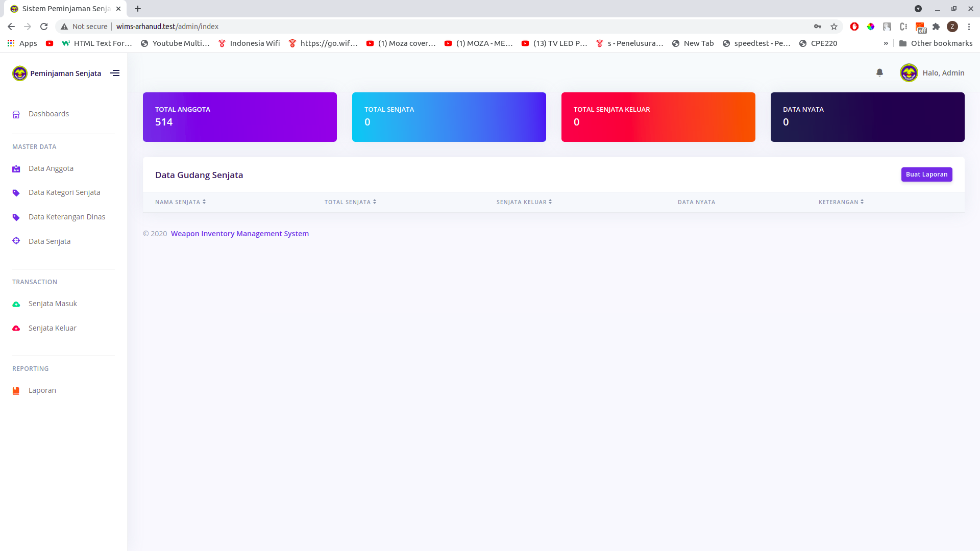Close the Sistem Peminjaman Senjata tab
The width and height of the screenshot is (980, 551).
[x=118, y=9]
